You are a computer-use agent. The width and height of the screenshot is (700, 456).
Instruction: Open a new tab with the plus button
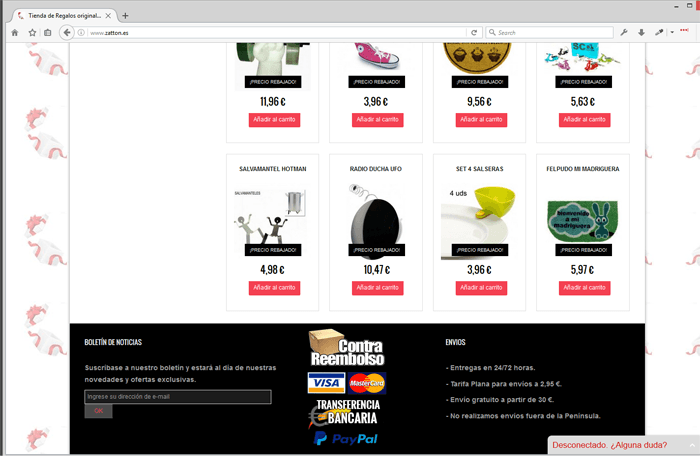pos(125,16)
